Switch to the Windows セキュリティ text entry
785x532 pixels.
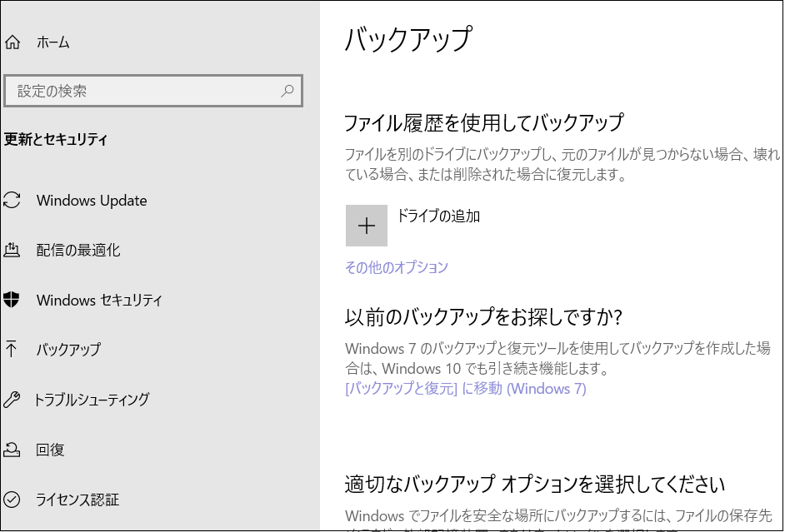[99, 301]
